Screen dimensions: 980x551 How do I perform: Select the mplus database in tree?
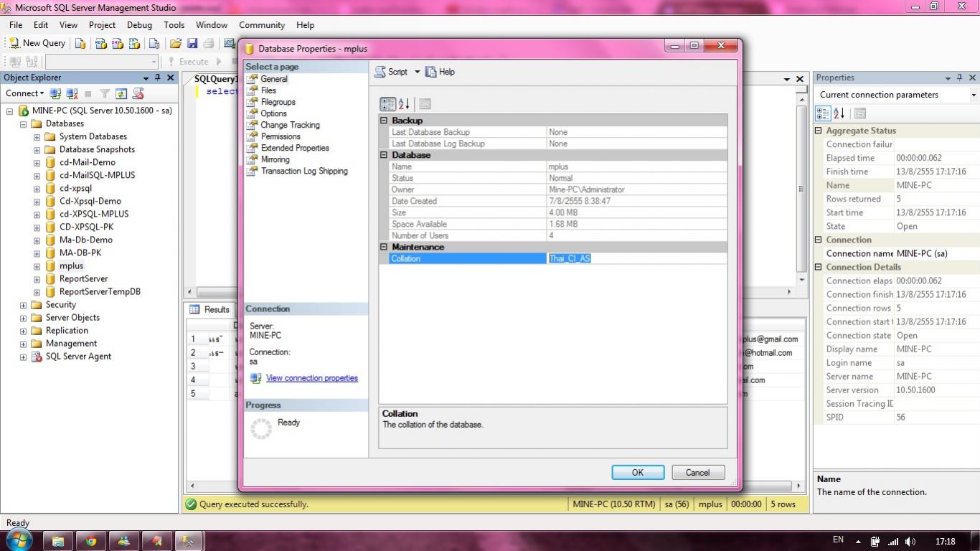coord(72,265)
